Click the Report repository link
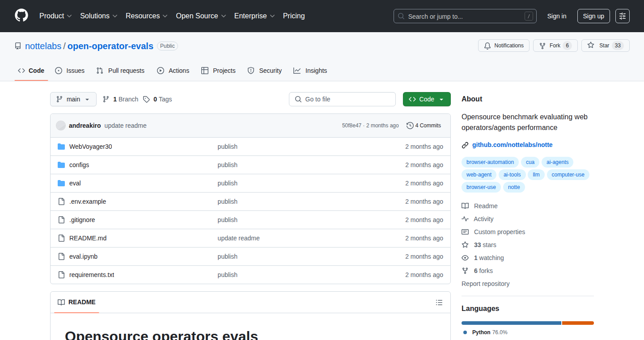Viewport: 644px width, 340px height. 486,284
